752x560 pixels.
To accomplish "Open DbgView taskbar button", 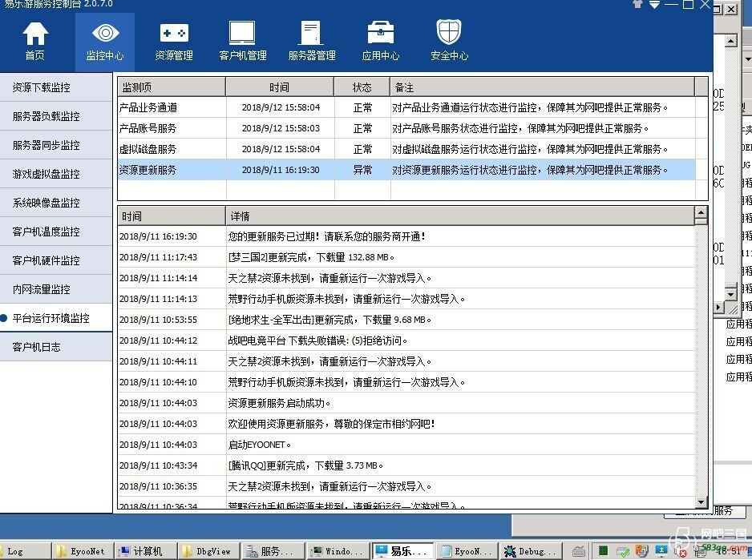I will click(208, 551).
